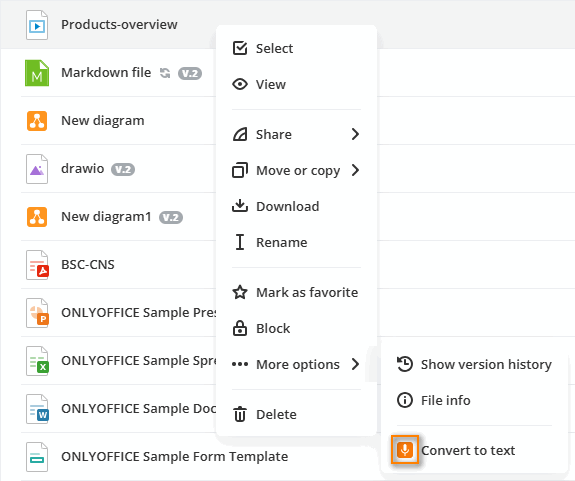This screenshot has height=481, width=575.
Task: Click the Products-overview video file icon
Action: [x=37, y=25]
